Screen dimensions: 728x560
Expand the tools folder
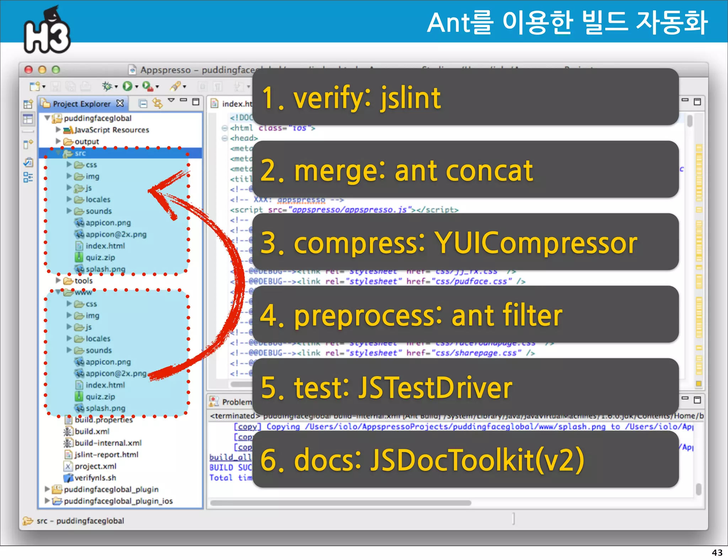coord(58,280)
